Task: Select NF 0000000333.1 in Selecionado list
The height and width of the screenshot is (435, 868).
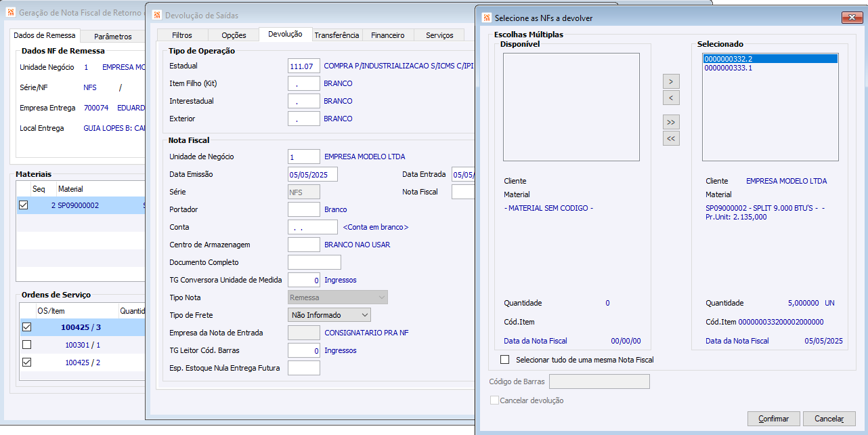Action: pos(771,68)
